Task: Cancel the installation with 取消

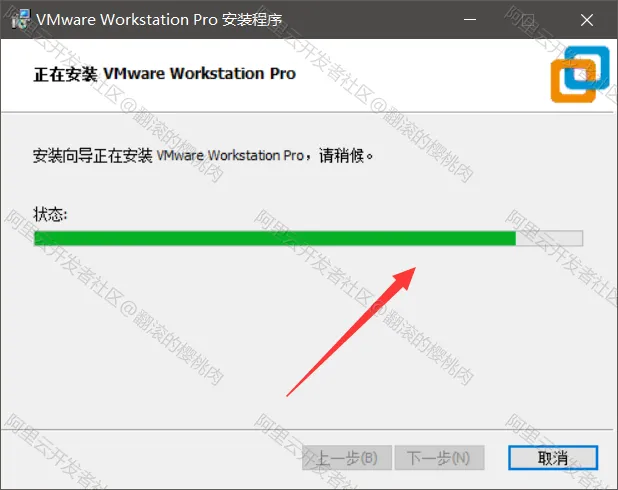Action: pyautogui.click(x=553, y=458)
